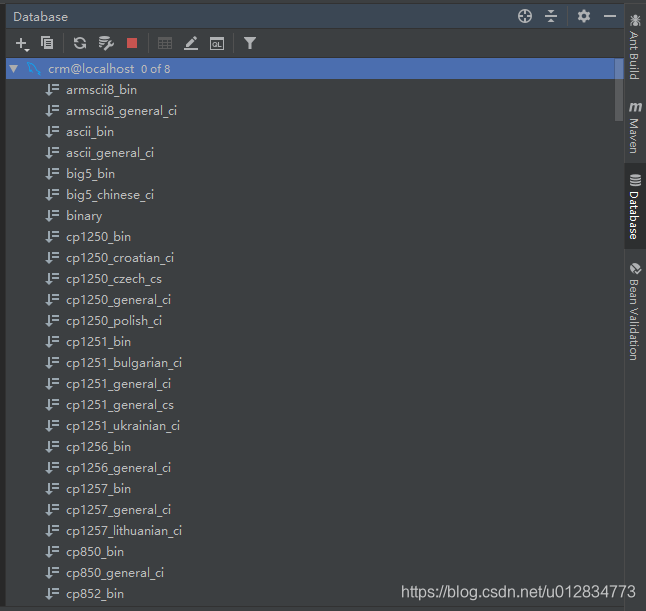Open the New data source plus menu
This screenshot has width=646, height=611.
click(22, 43)
